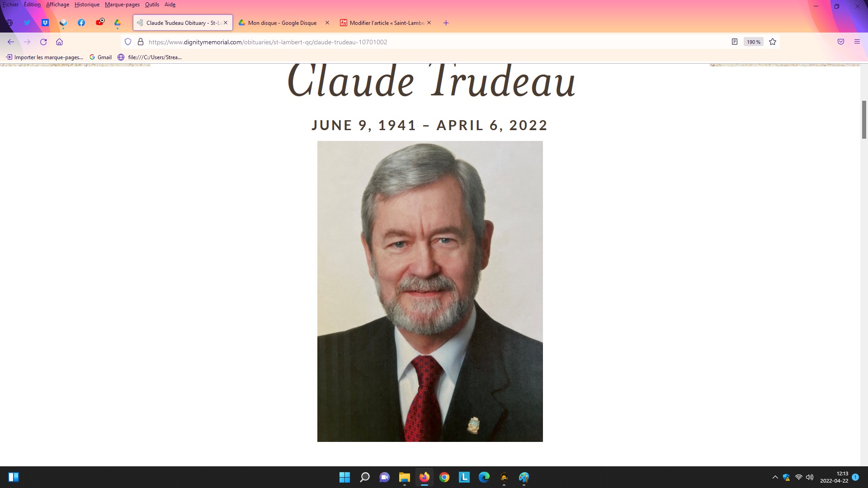Switch to the Mon disque Google Disque tab
Viewport: 868px width, 488px height.
pyautogui.click(x=282, y=23)
